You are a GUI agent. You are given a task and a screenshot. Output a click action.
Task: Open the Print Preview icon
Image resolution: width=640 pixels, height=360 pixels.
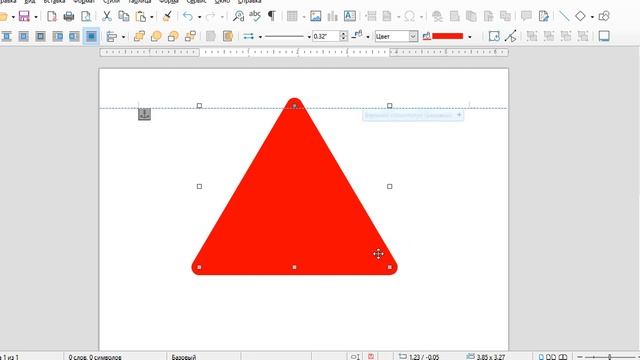86,16
